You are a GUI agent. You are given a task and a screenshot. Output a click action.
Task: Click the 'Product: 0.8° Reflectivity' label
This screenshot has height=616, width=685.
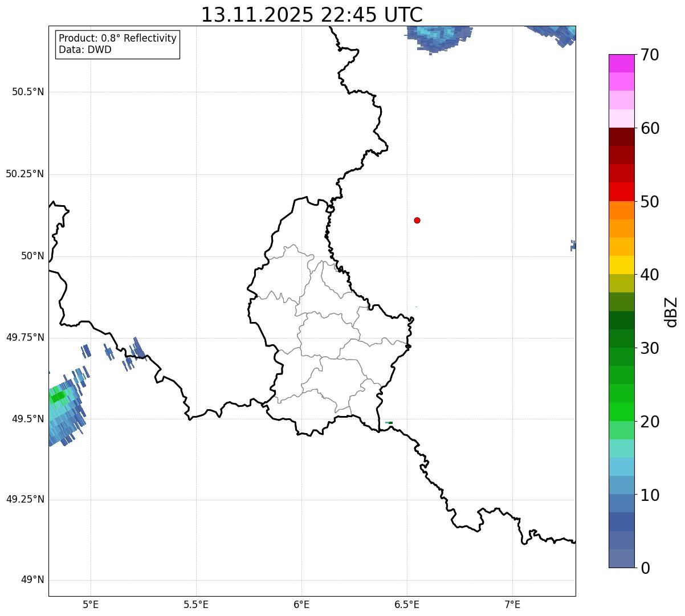(118, 38)
